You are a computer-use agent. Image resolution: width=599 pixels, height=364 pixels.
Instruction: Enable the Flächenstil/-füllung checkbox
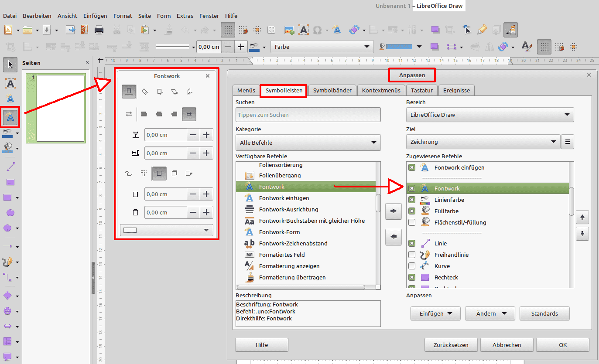point(411,222)
